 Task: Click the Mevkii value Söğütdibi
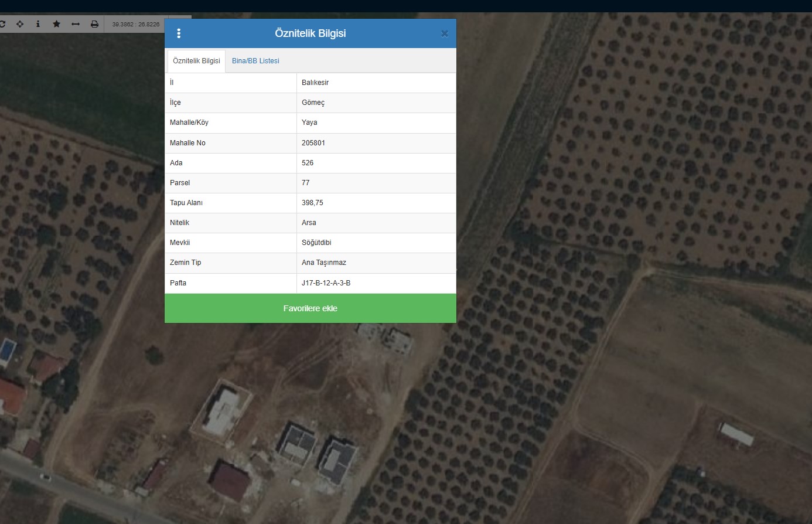pyautogui.click(x=316, y=243)
